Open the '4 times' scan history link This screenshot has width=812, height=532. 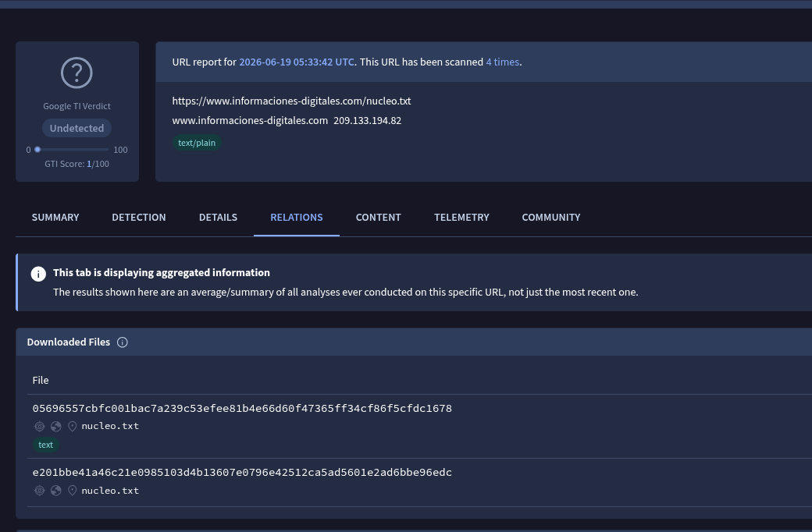pyautogui.click(x=502, y=62)
